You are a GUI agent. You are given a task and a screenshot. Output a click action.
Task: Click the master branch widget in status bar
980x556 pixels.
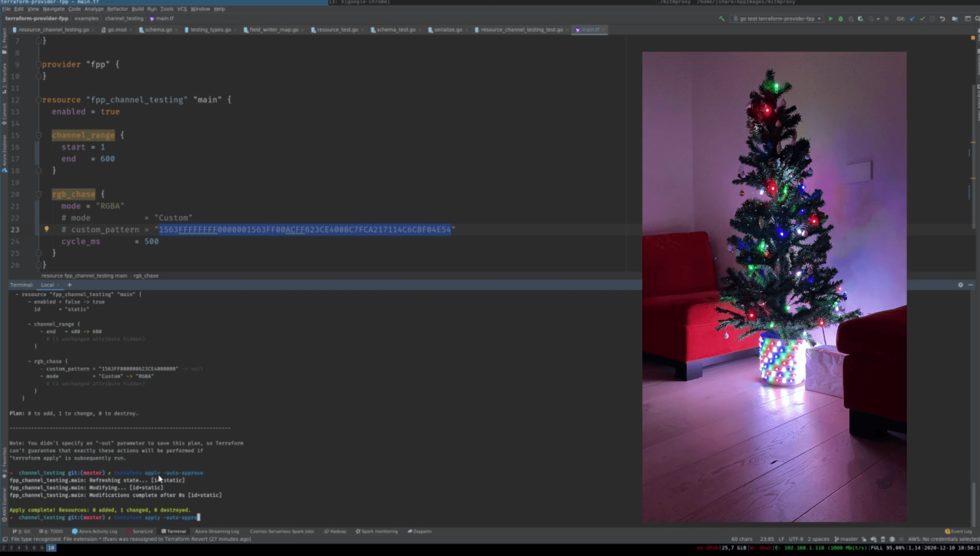point(846,539)
